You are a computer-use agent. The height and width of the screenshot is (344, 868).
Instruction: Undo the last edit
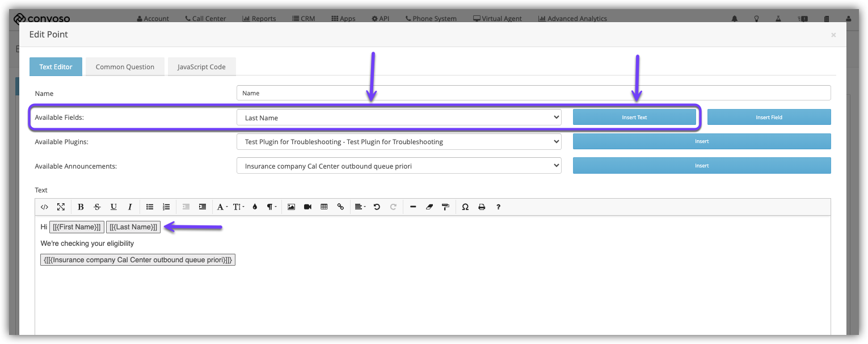pyautogui.click(x=377, y=207)
